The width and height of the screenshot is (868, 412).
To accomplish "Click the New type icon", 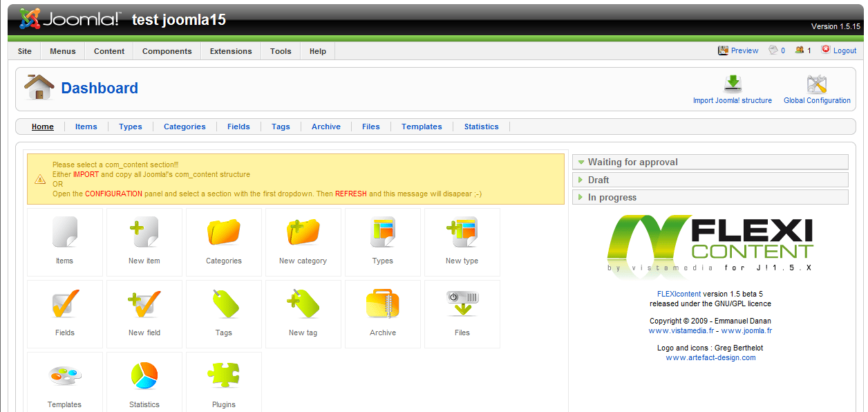I will pyautogui.click(x=462, y=232).
